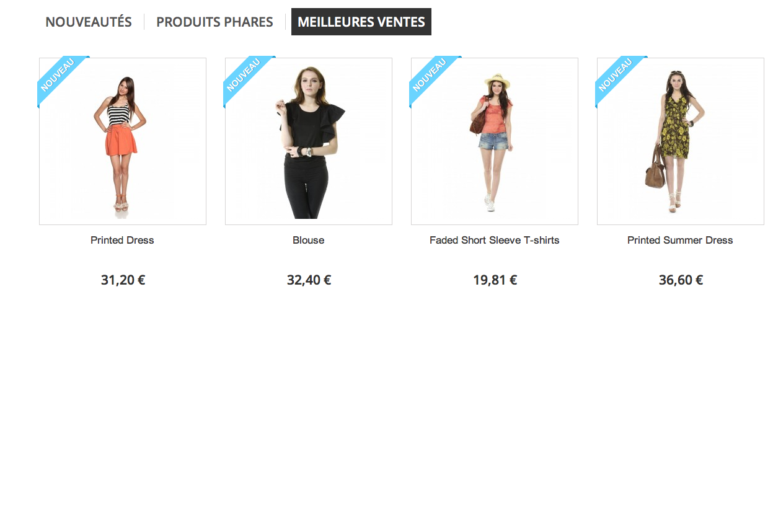Follow the Printed Summer Dress title link
Image resolution: width=773 pixels, height=532 pixels.
(x=680, y=240)
